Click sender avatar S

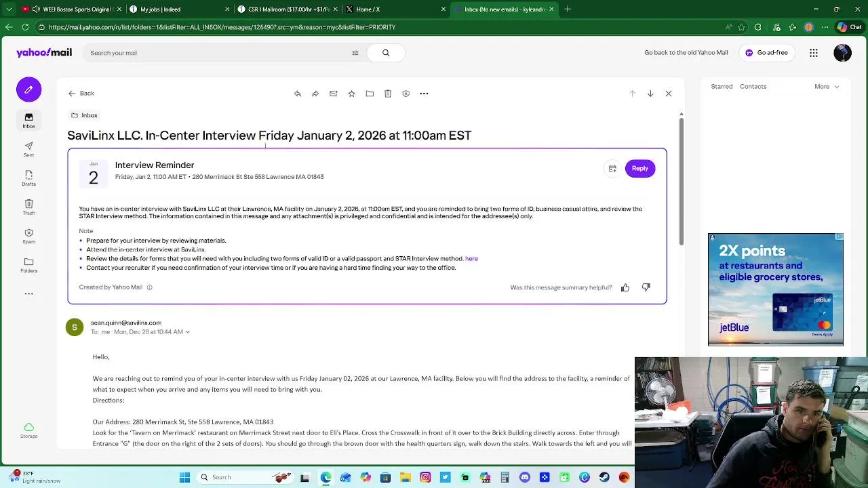(75, 327)
